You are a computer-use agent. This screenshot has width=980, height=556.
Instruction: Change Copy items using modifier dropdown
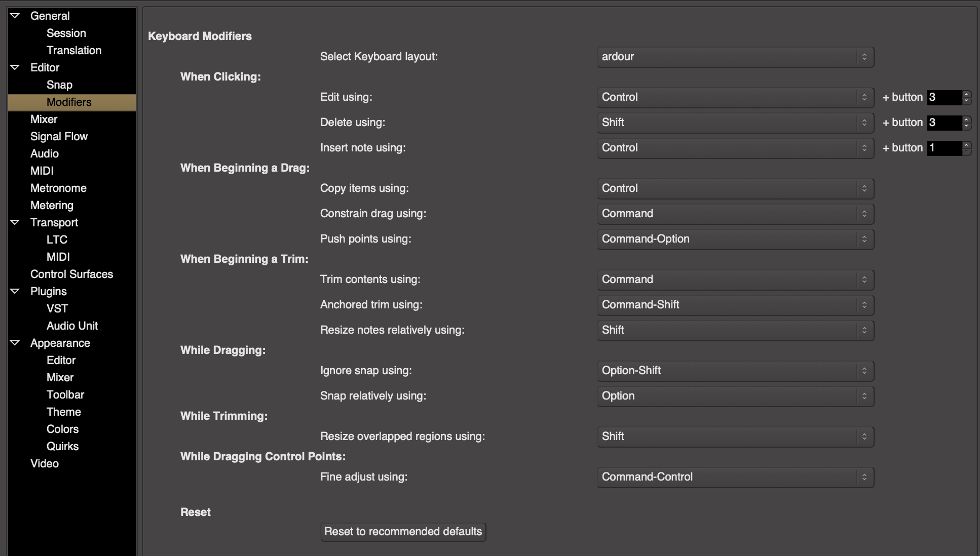pos(734,188)
